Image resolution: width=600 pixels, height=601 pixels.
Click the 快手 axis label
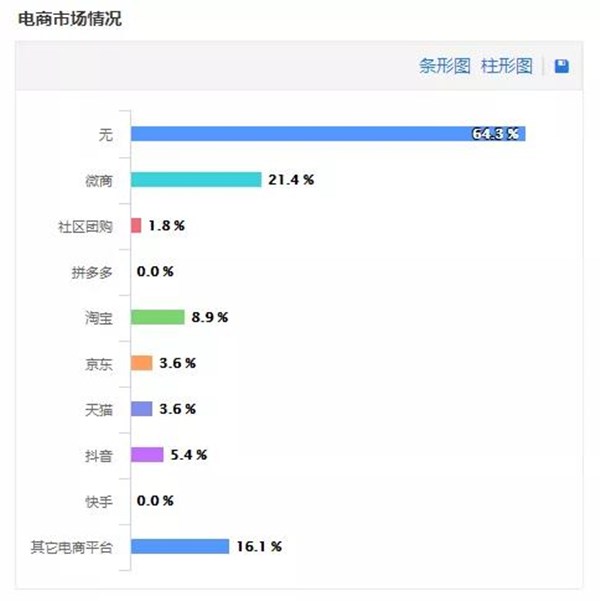tap(99, 502)
